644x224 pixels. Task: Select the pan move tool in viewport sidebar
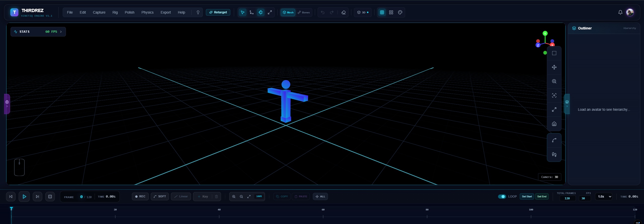pos(554,67)
